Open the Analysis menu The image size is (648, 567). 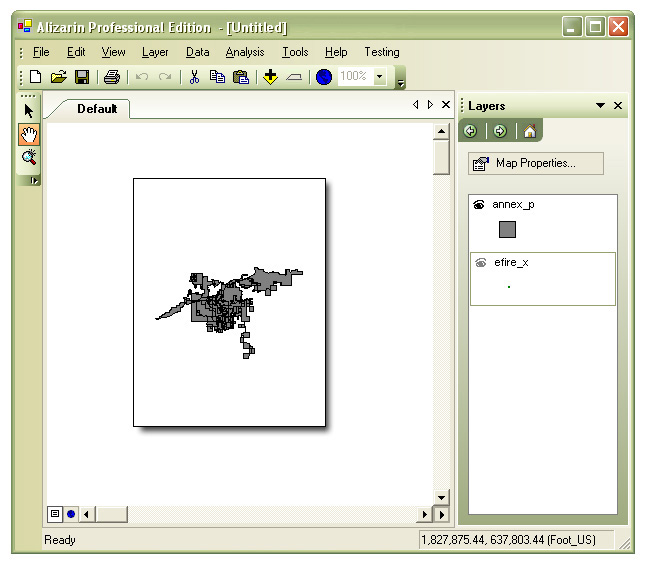pos(245,52)
